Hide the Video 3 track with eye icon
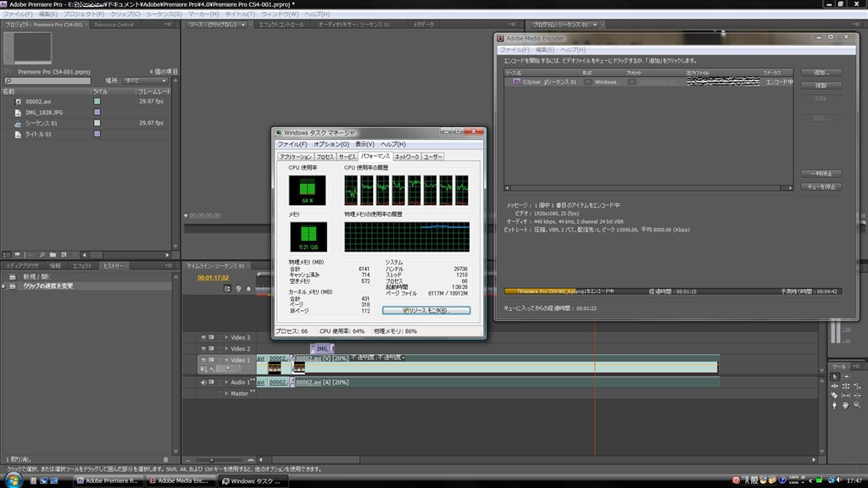The height and width of the screenshot is (488, 868). 204,337
